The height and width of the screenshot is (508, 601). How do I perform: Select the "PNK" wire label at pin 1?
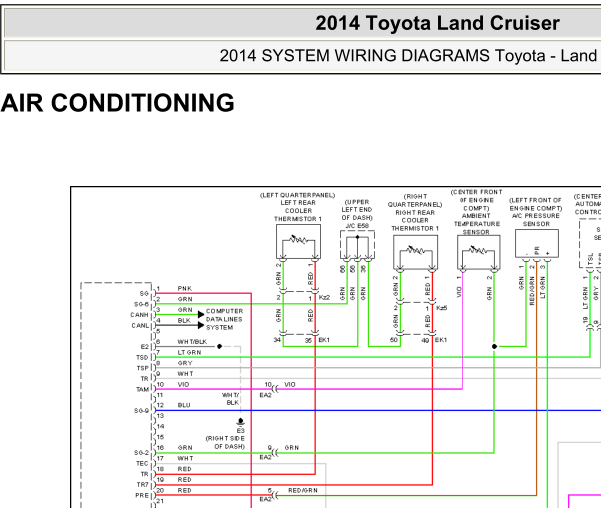pyautogui.click(x=185, y=288)
